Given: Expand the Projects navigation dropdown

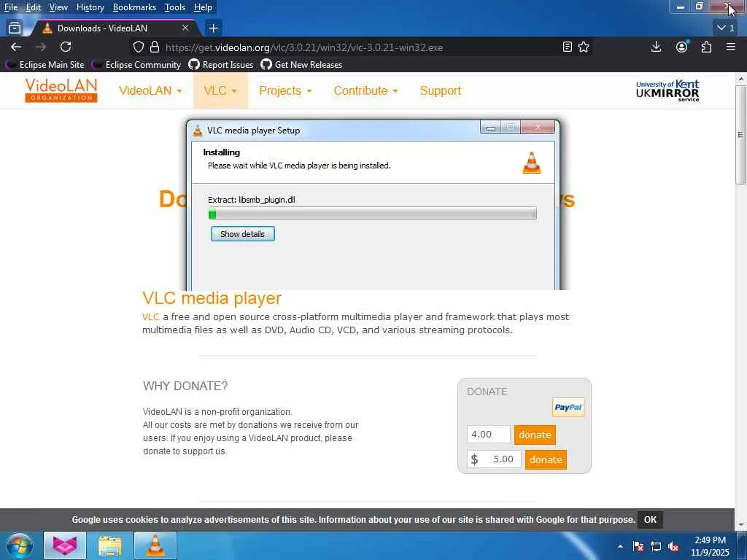Looking at the screenshot, I should pos(285,90).
